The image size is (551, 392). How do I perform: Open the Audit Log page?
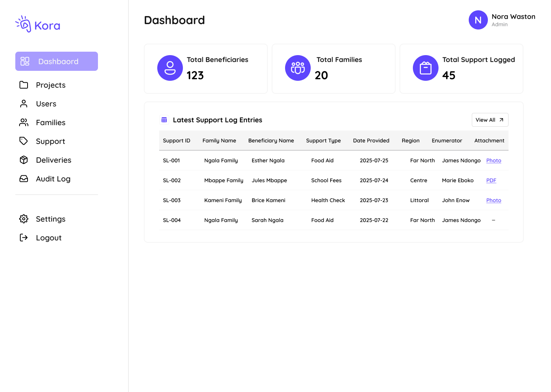(53, 179)
